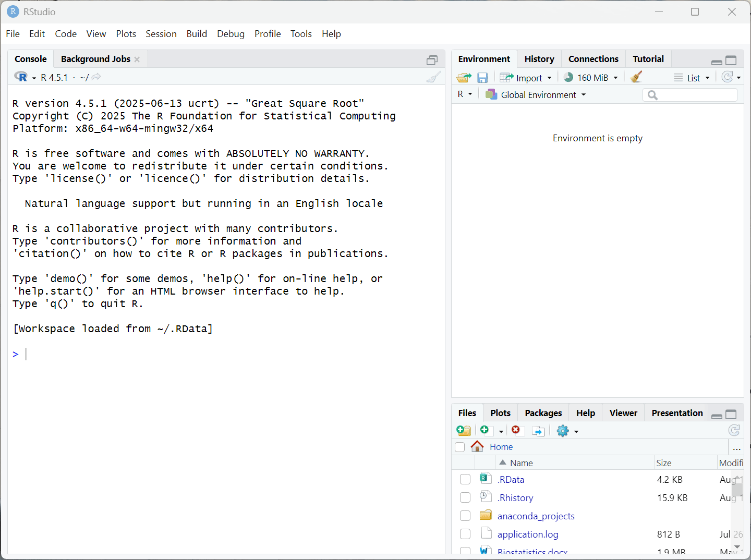Maximize the Files pane
The width and height of the screenshot is (751, 560).
[x=731, y=415]
